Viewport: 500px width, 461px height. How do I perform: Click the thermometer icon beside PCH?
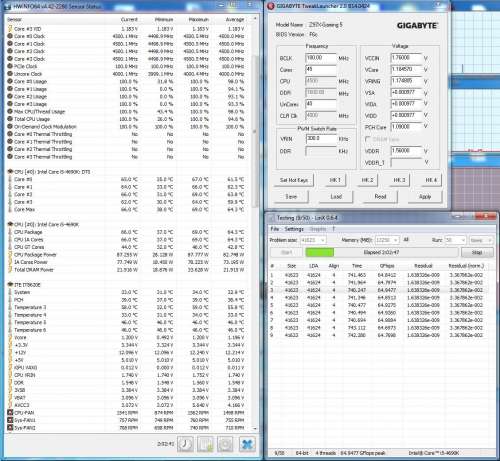coord(10,300)
